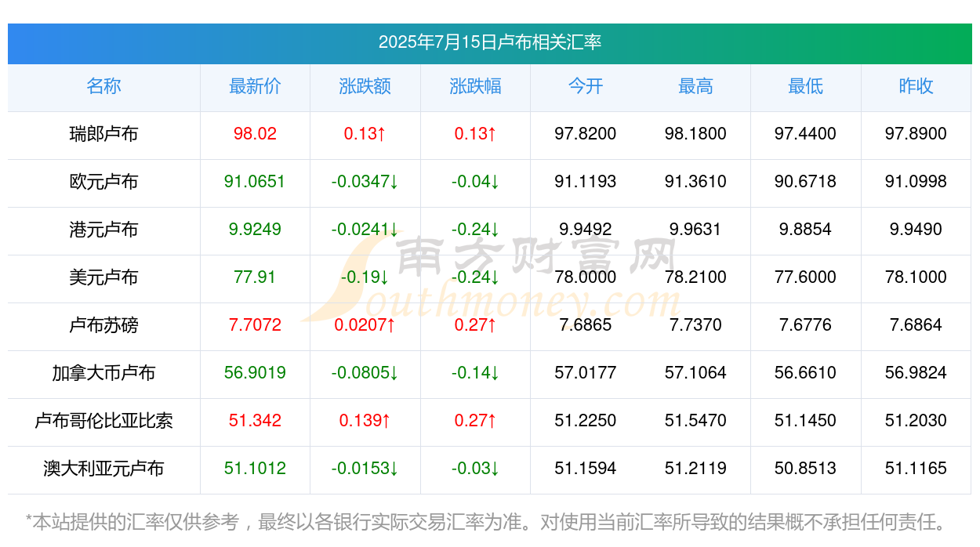Image resolution: width=980 pixels, height=547 pixels.
Task: Click the latest price 7.7072
Action: point(255,325)
